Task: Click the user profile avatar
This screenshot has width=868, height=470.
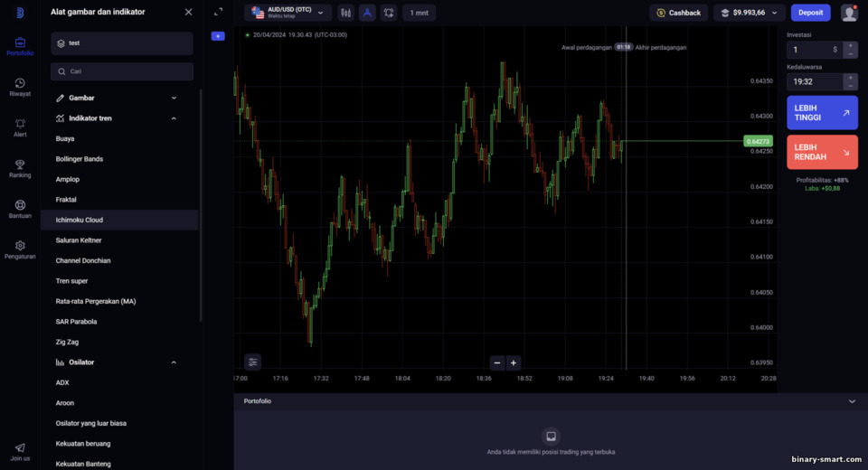Action: (x=849, y=13)
